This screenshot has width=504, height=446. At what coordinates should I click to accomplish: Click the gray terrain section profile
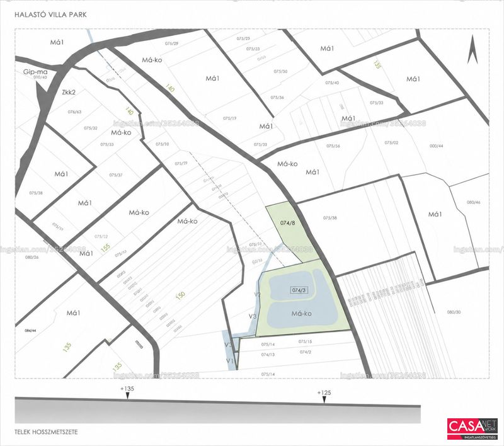217,411
